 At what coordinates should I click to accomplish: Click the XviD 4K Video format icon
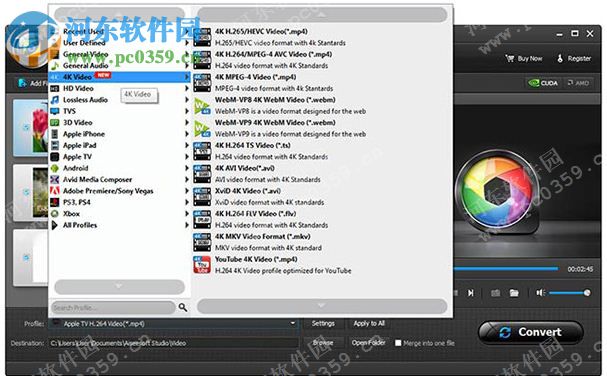pyautogui.click(x=202, y=197)
